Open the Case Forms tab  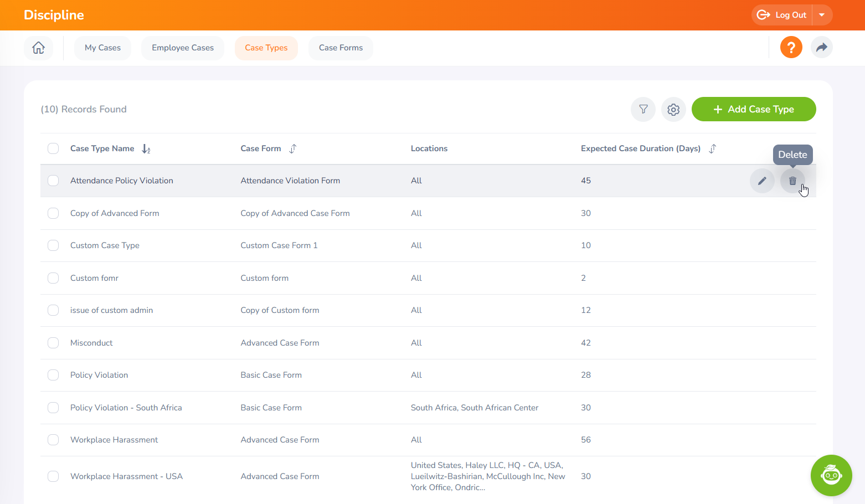pos(341,48)
